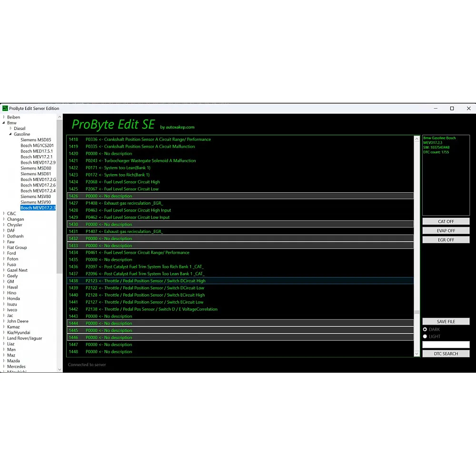This screenshot has width=476, height=476.
Task: Click the DTC list scroll down arrow
Action: coord(417,354)
